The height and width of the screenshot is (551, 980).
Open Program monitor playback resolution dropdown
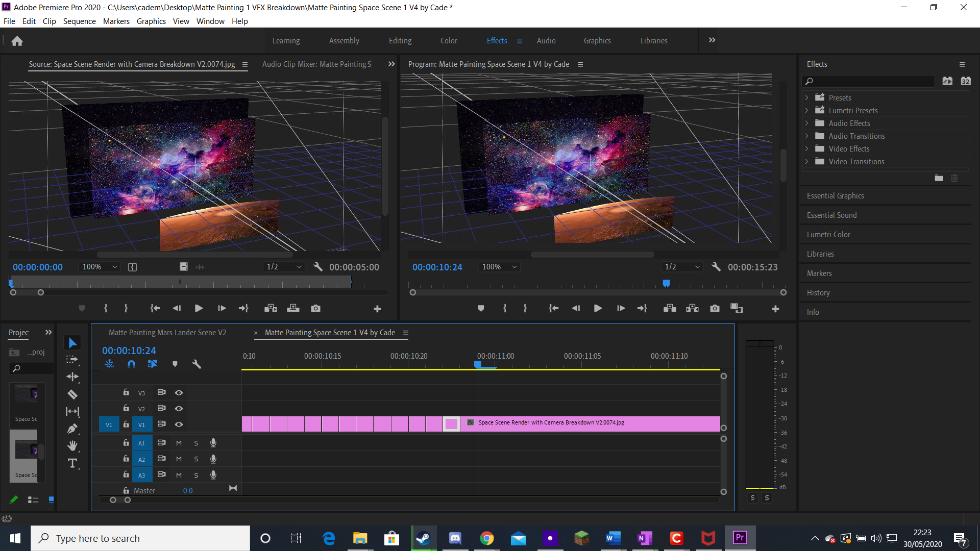click(x=682, y=267)
